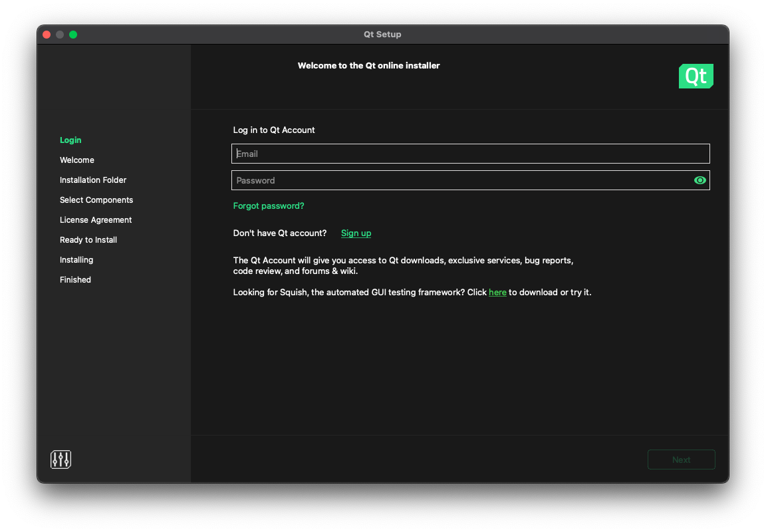Open the installer settings sliders icon
Viewport: 766px width, 532px height.
click(x=61, y=460)
